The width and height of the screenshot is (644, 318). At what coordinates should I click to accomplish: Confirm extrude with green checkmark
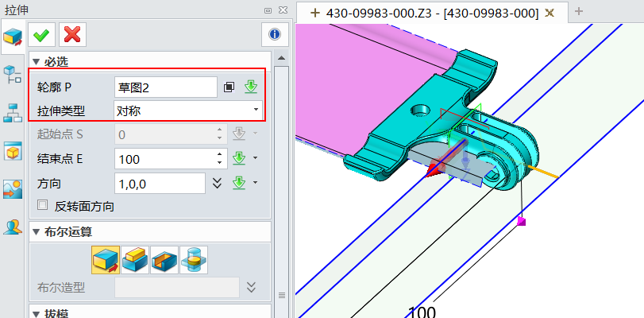coord(40,34)
